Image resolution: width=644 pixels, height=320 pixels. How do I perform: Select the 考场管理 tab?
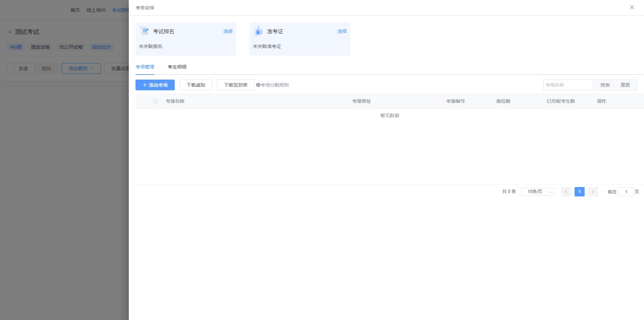click(145, 67)
